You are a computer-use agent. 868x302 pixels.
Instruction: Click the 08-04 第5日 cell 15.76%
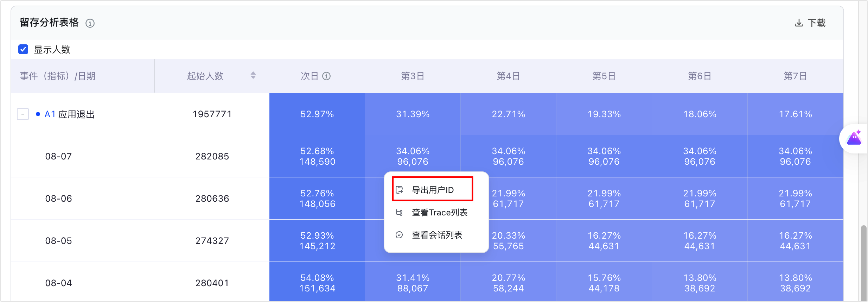[604, 282]
